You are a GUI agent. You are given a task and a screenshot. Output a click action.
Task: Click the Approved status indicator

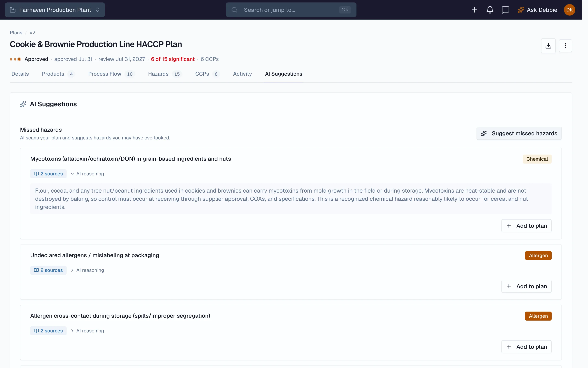click(x=29, y=59)
